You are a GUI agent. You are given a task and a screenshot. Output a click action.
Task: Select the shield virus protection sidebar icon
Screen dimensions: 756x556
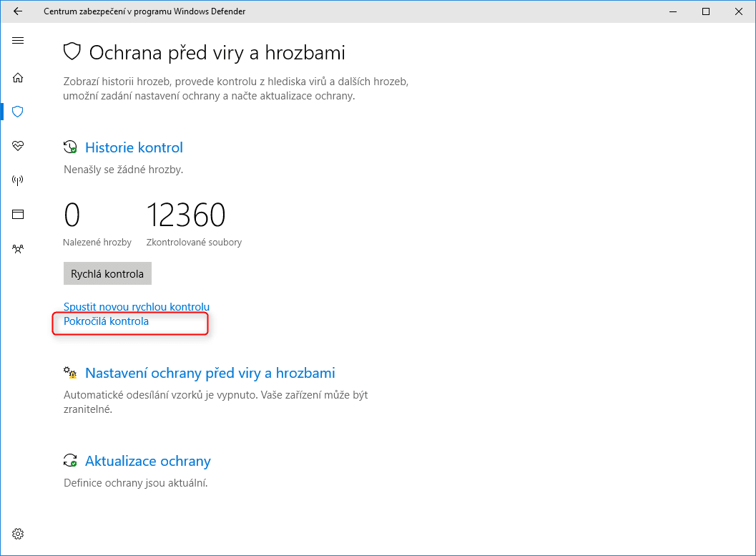pyautogui.click(x=18, y=112)
